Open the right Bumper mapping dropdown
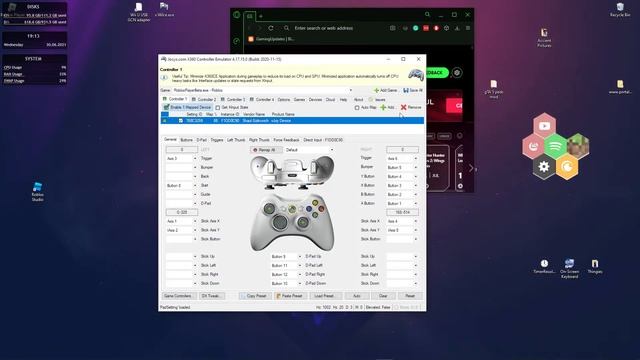The image size is (640, 360). pos(416,167)
